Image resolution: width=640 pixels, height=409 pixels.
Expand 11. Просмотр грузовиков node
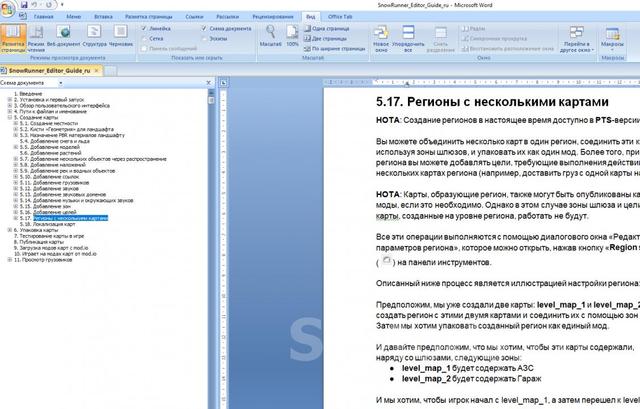10,260
